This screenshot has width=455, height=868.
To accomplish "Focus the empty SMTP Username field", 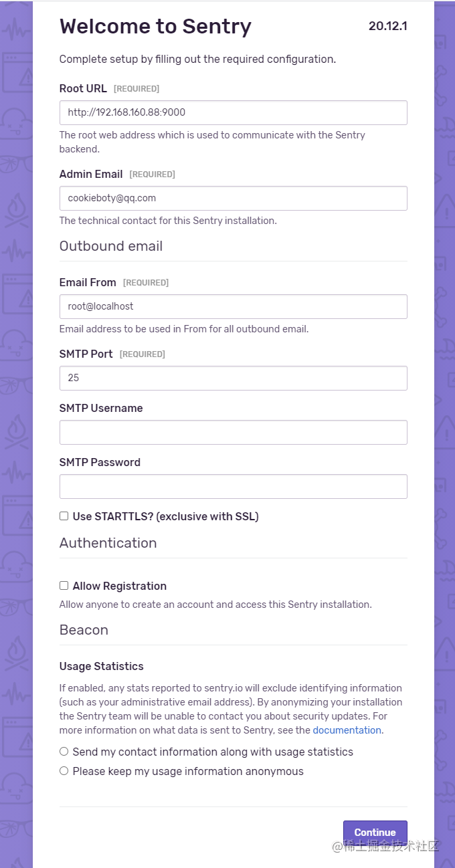I will (x=233, y=432).
